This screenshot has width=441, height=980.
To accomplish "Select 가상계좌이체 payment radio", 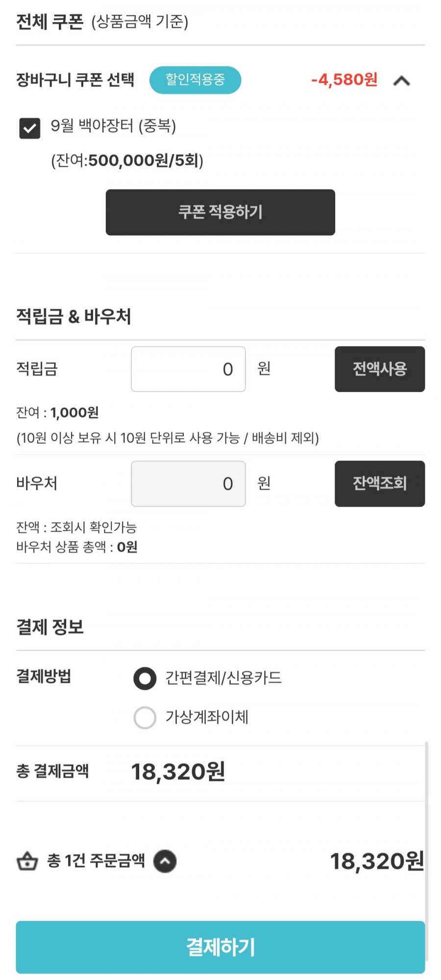I will point(145,718).
